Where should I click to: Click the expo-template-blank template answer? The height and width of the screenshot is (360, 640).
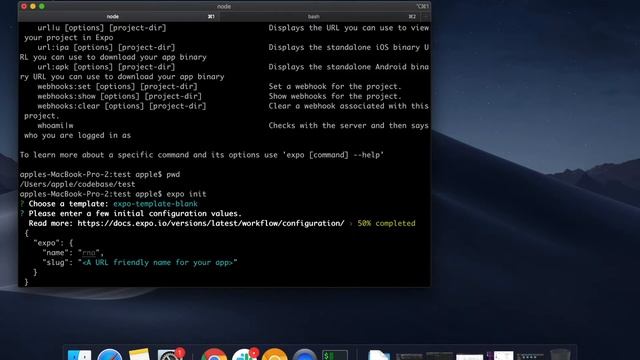[155, 204]
